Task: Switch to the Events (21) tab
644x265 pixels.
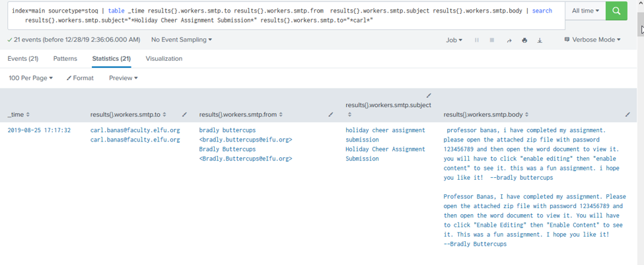Action: tap(22, 59)
